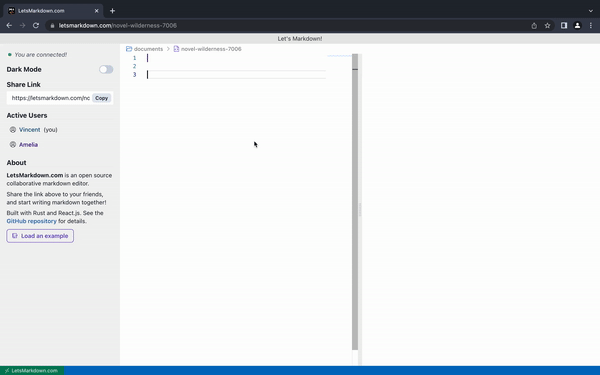Open the GitHub repository link
The width and height of the screenshot is (600, 375).
tap(31, 221)
